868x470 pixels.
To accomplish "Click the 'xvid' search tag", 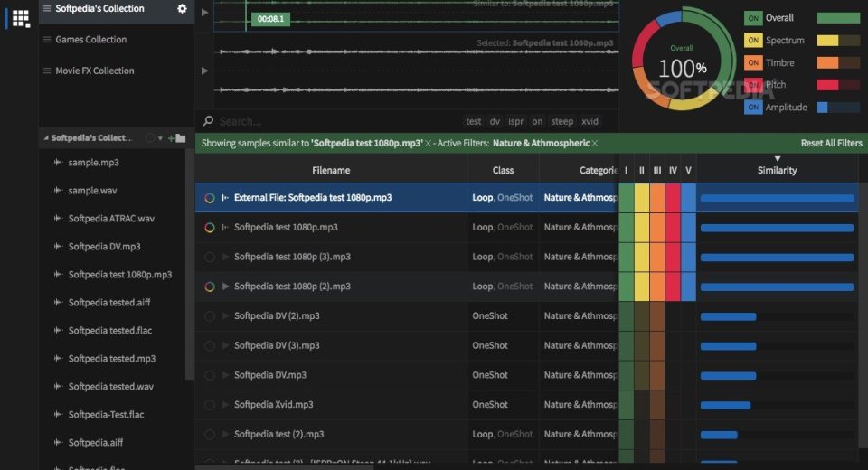I will tap(590, 121).
